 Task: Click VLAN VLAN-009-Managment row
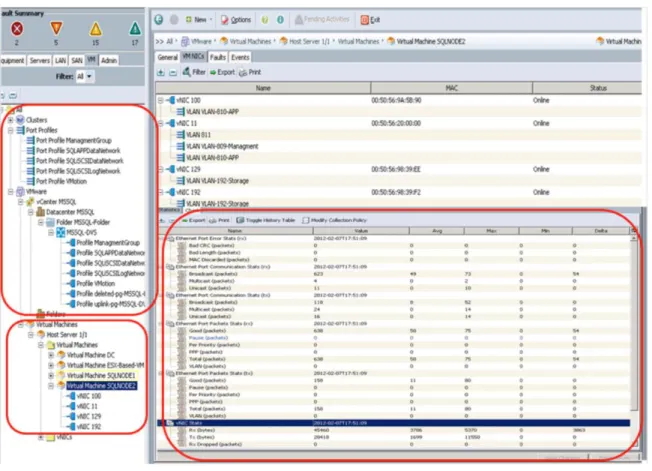click(222, 146)
